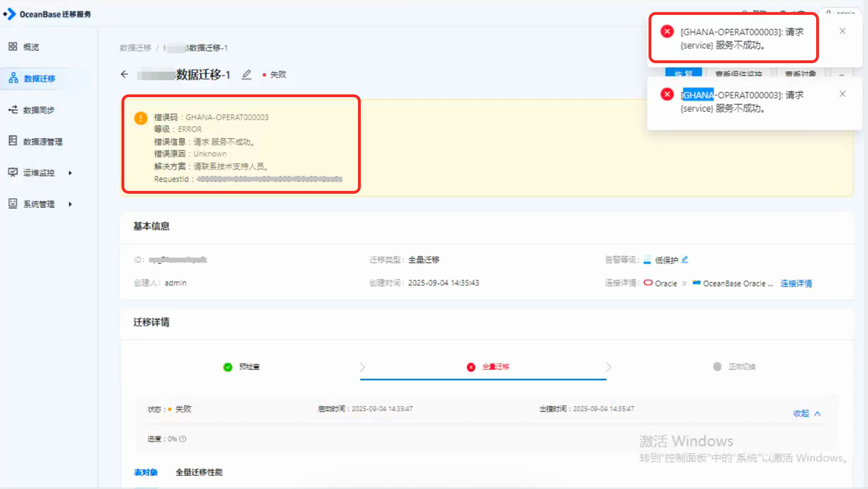Image resolution: width=868 pixels, height=489 pixels.
Task: Close the second error notification
Action: click(x=842, y=94)
